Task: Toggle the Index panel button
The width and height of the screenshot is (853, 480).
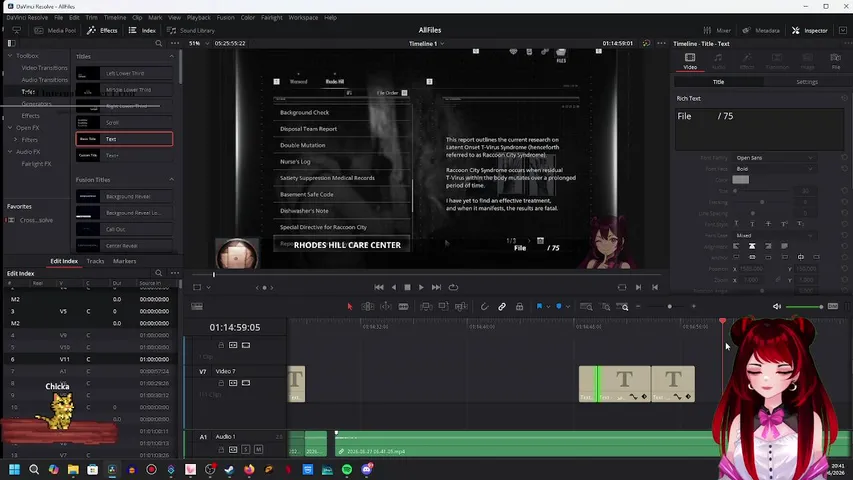Action: [x=142, y=30]
